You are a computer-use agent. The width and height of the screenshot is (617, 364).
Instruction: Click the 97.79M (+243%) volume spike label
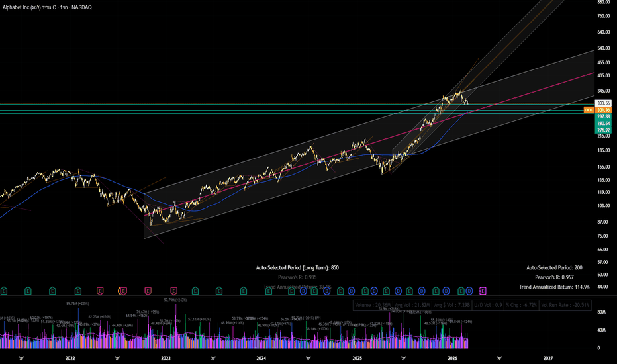pyautogui.click(x=175, y=300)
